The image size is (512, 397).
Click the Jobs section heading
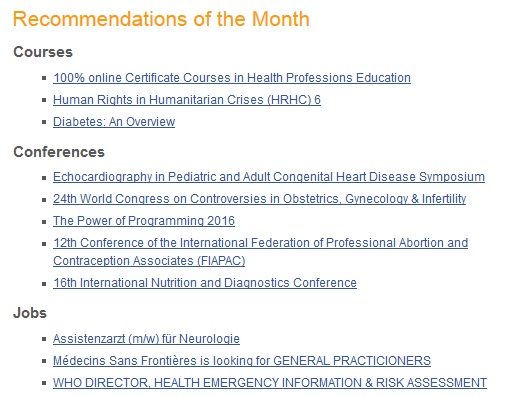point(30,313)
